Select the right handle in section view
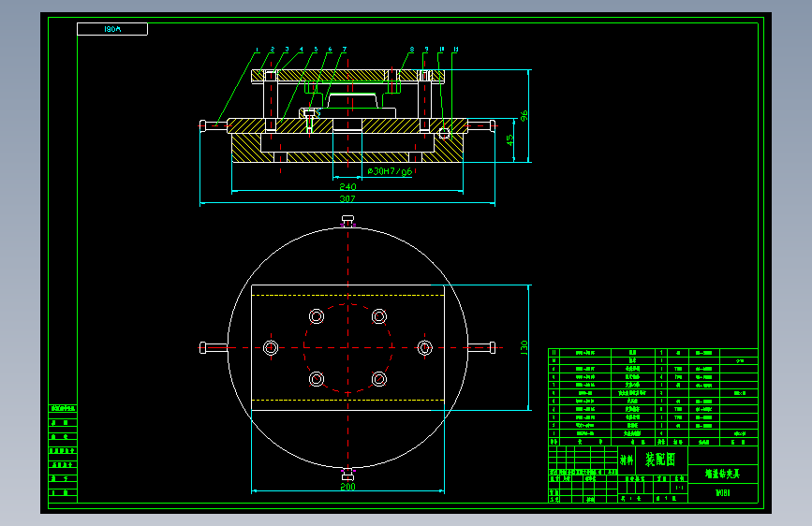Image resolution: width=812 pixels, height=526 pixels. [x=481, y=125]
